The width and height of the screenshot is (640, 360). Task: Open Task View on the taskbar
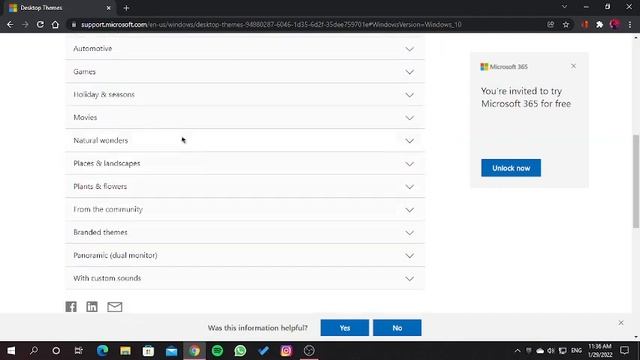[x=78, y=351]
